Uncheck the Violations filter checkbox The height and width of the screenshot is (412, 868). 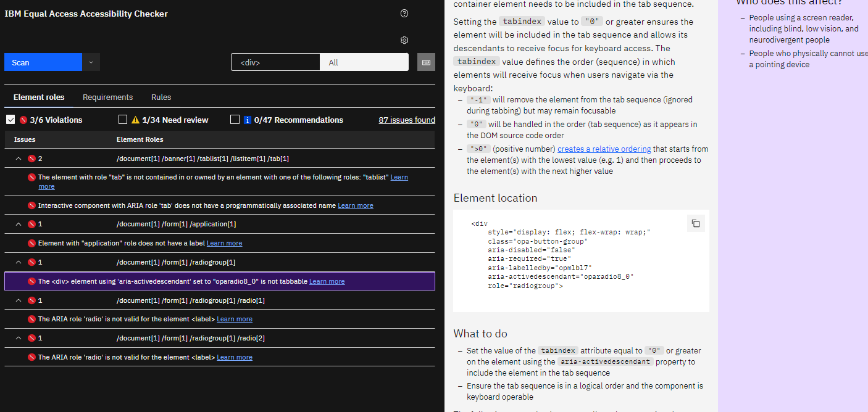tap(10, 120)
